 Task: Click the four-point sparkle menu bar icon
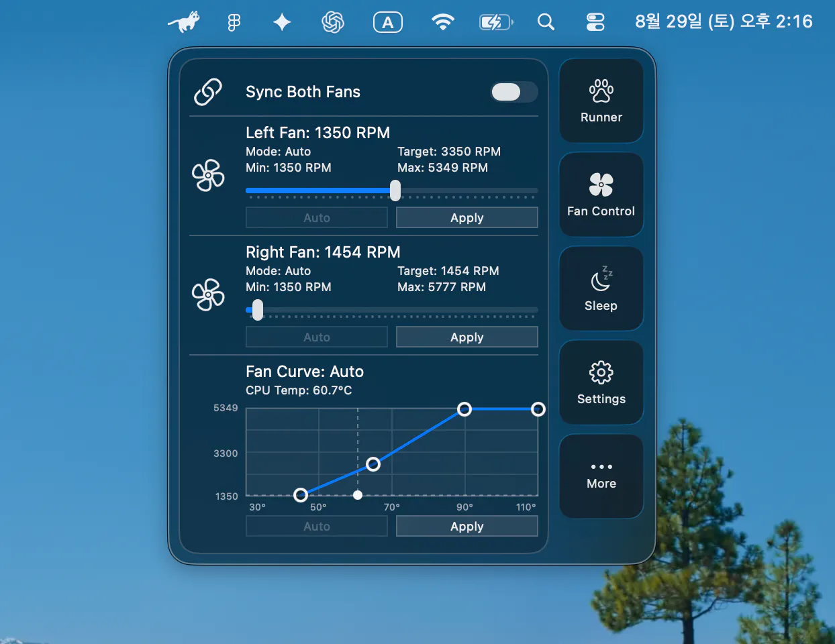(x=282, y=22)
